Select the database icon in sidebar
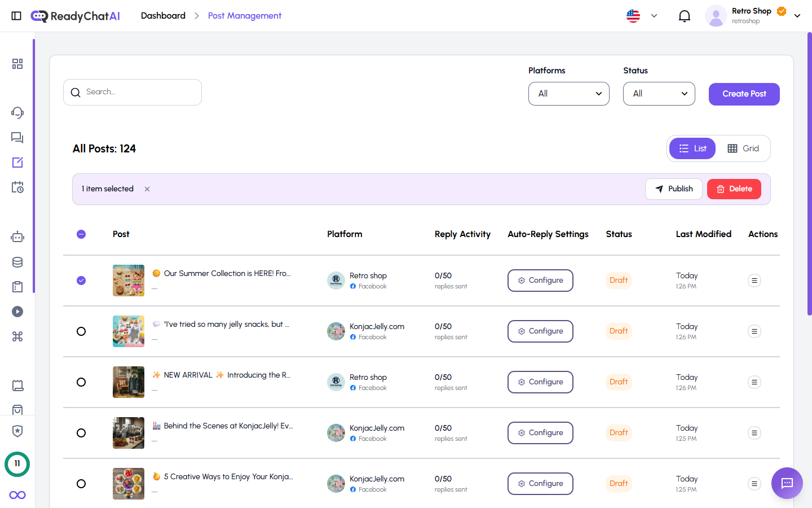812x508 pixels. coord(17,261)
